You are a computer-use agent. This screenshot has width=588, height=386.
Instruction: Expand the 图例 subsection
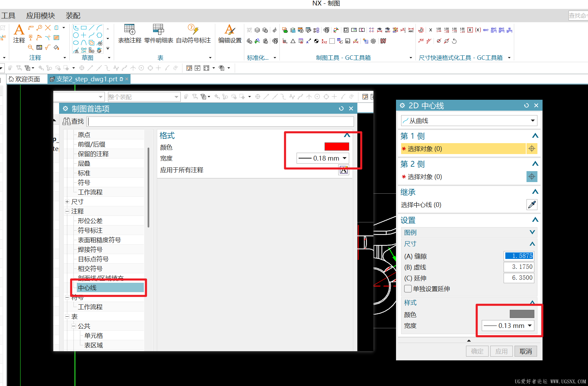click(x=532, y=232)
